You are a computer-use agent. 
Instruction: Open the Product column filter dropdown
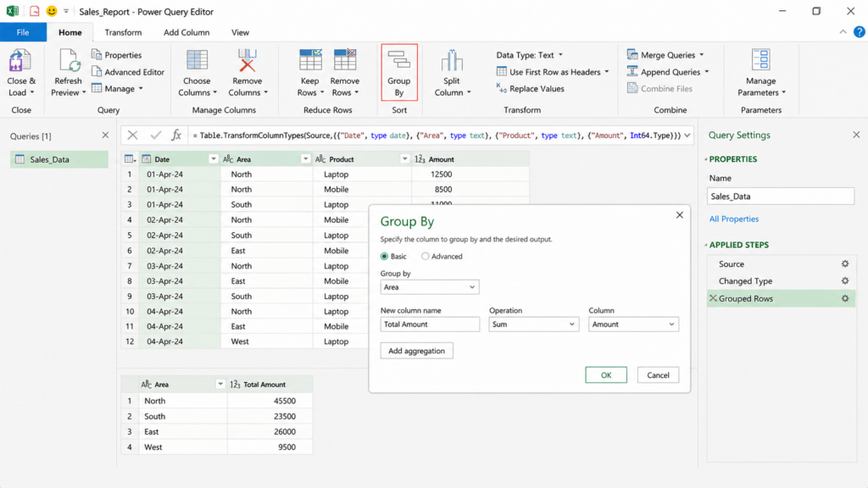coord(404,158)
